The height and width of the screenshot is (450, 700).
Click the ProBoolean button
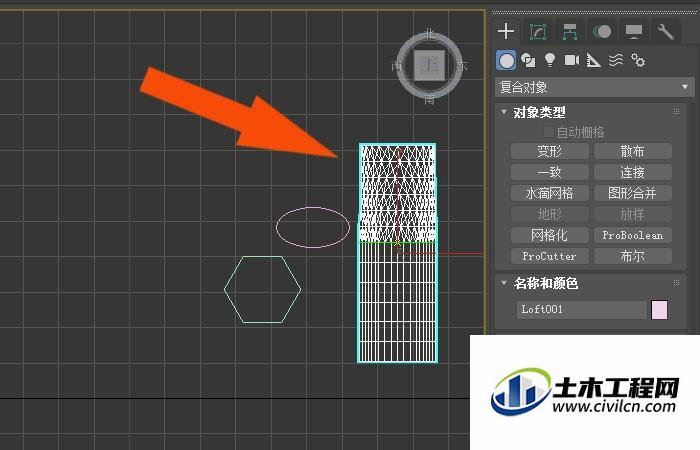[x=633, y=235]
